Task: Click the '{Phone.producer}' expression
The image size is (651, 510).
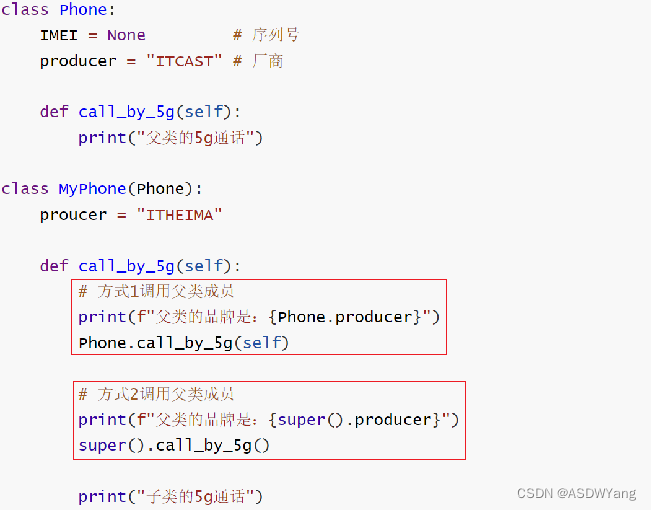Action: [x=348, y=317]
